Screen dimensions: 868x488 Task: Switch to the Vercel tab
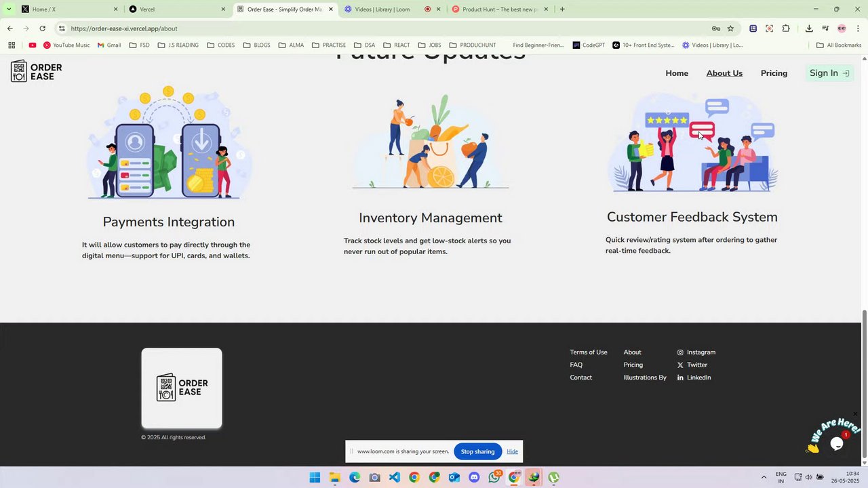[x=176, y=9]
